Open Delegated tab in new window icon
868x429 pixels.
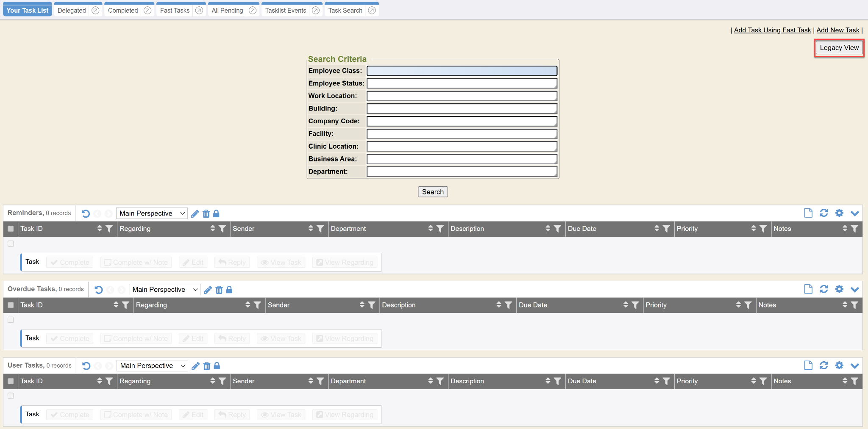tap(96, 11)
